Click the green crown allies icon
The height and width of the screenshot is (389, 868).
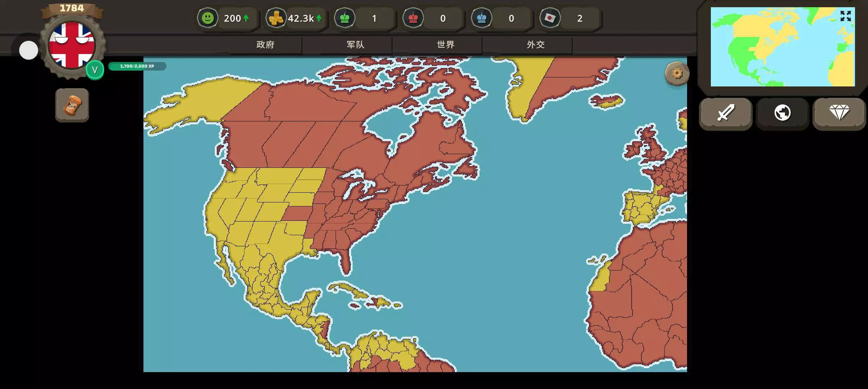click(x=345, y=18)
